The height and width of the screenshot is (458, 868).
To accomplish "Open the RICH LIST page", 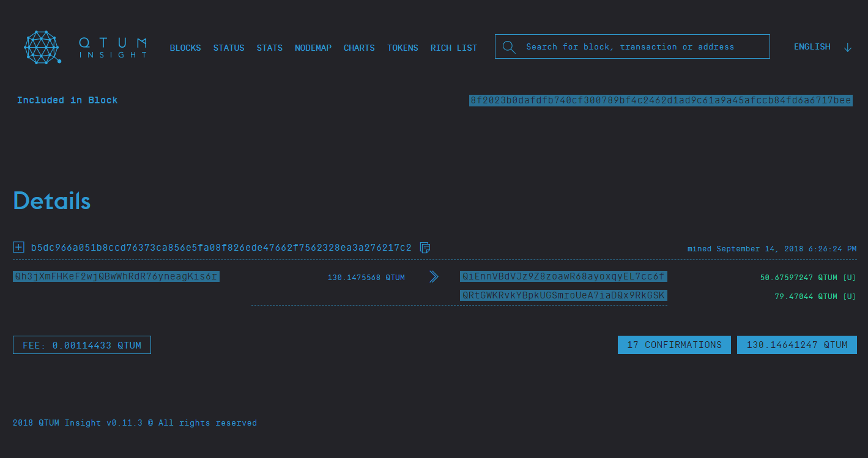I will (454, 48).
